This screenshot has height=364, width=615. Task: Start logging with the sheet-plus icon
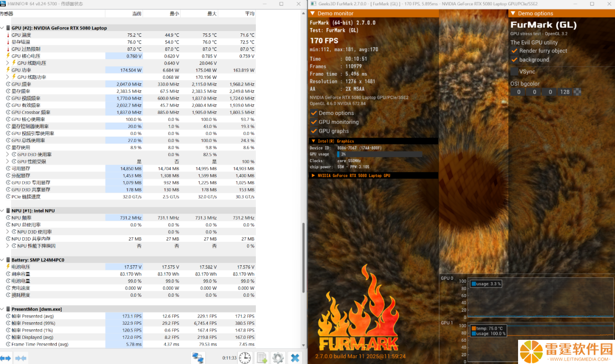click(262, 358)
